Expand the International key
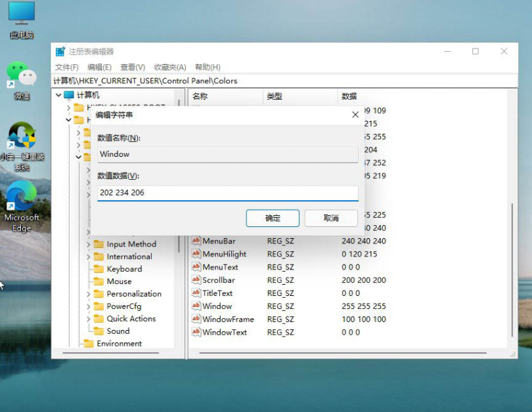Viewport: 532px width, 412px height. 88,257
